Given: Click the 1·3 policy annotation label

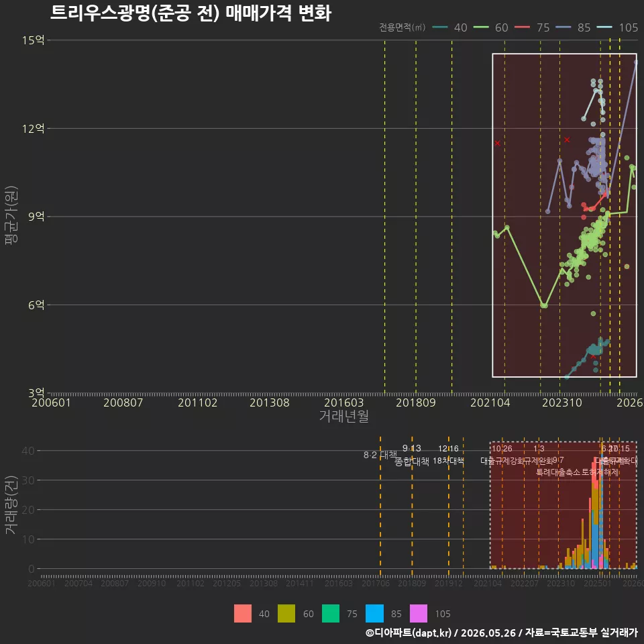Looking at the screenshot, I should click(x=539, y=449).
